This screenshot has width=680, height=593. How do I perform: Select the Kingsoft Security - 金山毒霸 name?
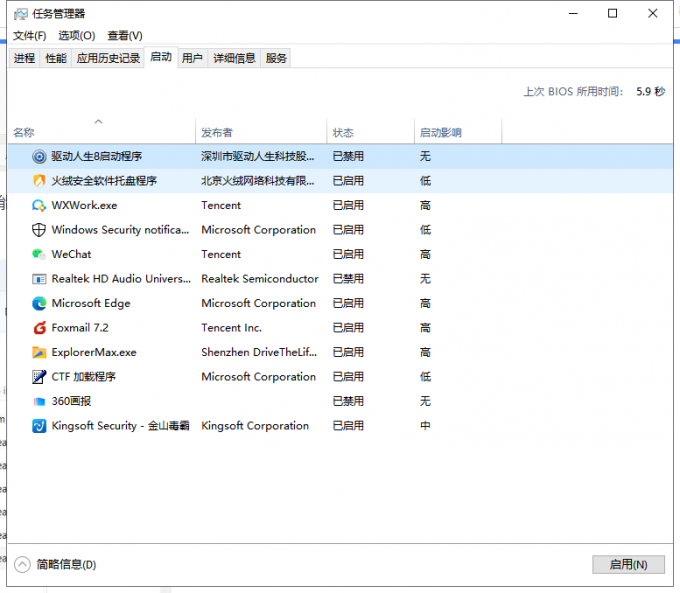point(121,426)
